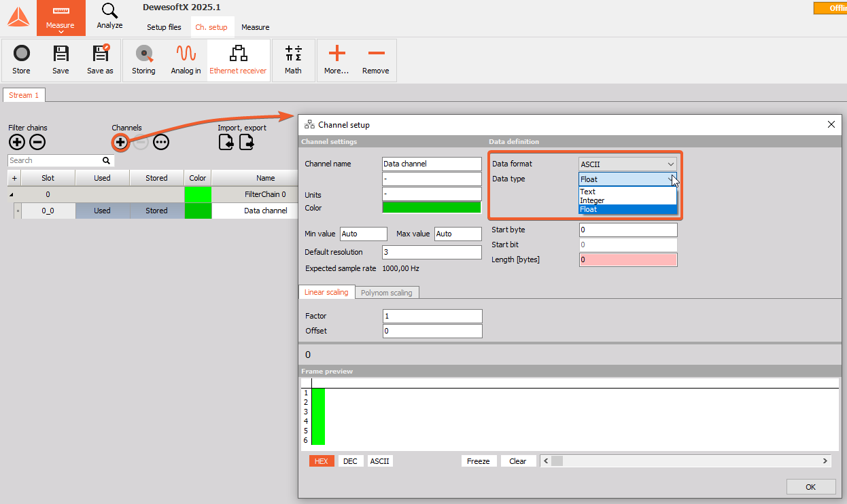Click the table plus column header
The height and width of the screenshot is (504, 847).
pos(14,178)
